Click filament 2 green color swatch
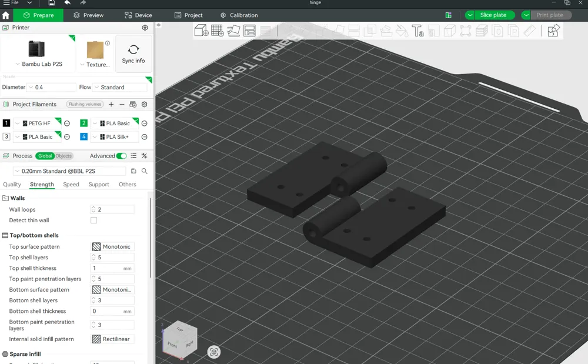Screen dimensions: 588x364 (83, 123)
